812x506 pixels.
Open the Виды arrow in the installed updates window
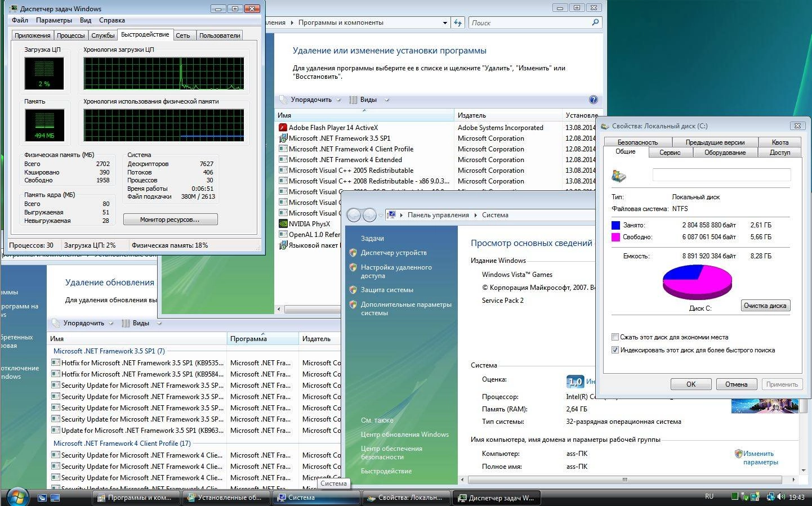point(159,324)
